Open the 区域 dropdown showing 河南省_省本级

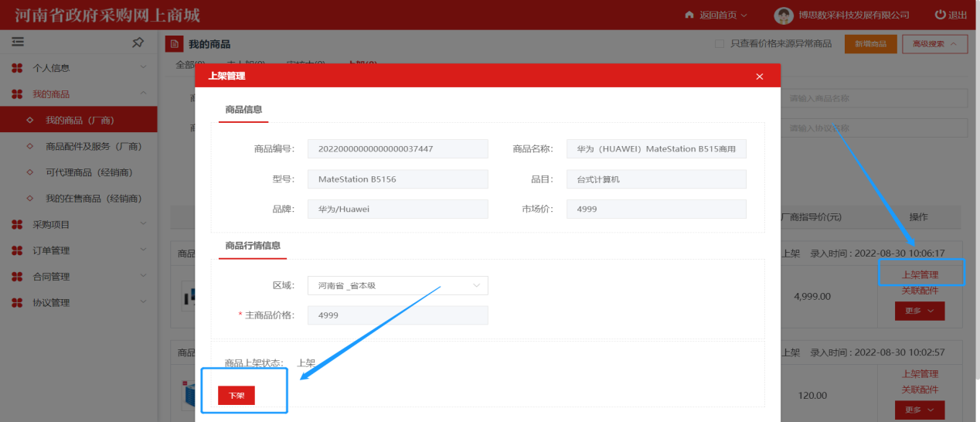coord(398,285)
